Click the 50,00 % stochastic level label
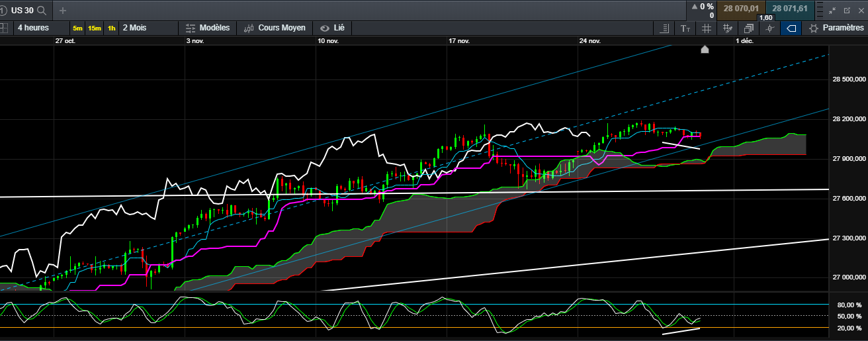The image size is (868, 341). click(x=850, y=316)
